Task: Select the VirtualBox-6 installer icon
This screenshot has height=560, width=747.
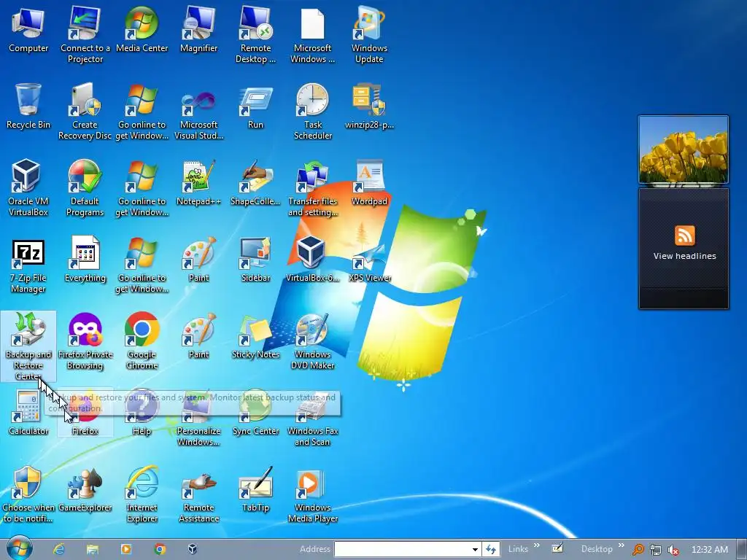Action: click(312, 260)
